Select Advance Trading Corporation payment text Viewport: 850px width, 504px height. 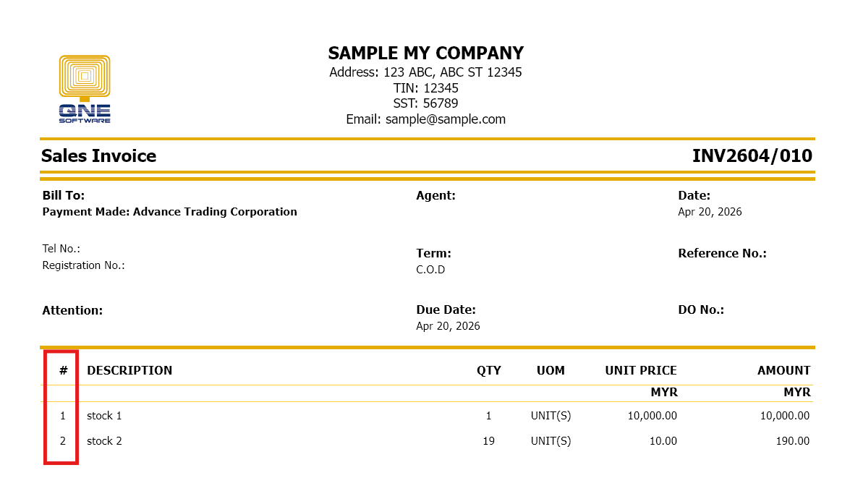[x=215, y=212]
